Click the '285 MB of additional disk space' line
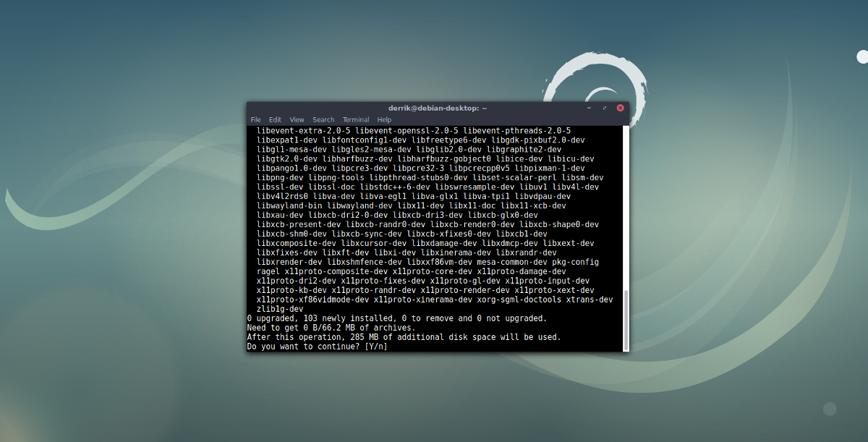Image resolution: width=868 pixels, height=442 pixels. 404,337
